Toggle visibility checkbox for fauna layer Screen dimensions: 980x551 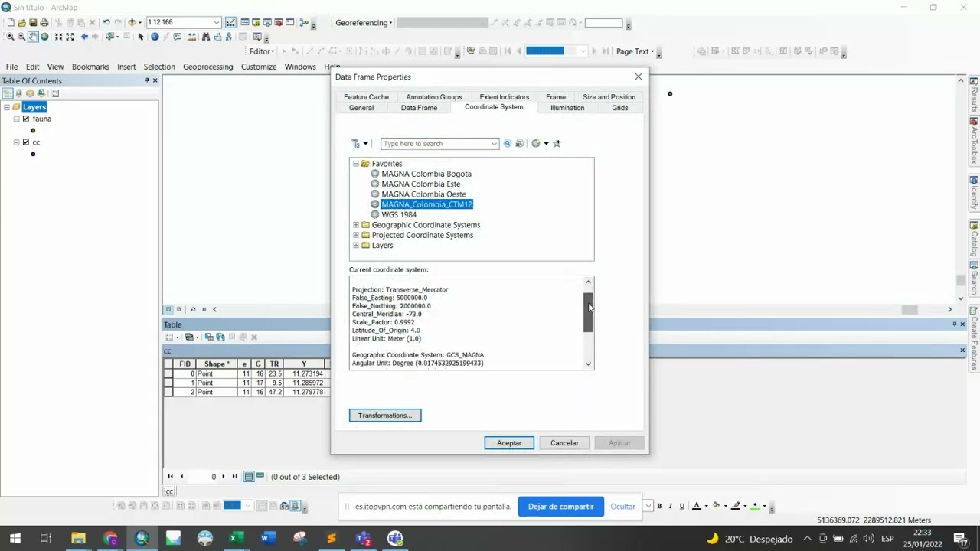click(x=26, y=119)
